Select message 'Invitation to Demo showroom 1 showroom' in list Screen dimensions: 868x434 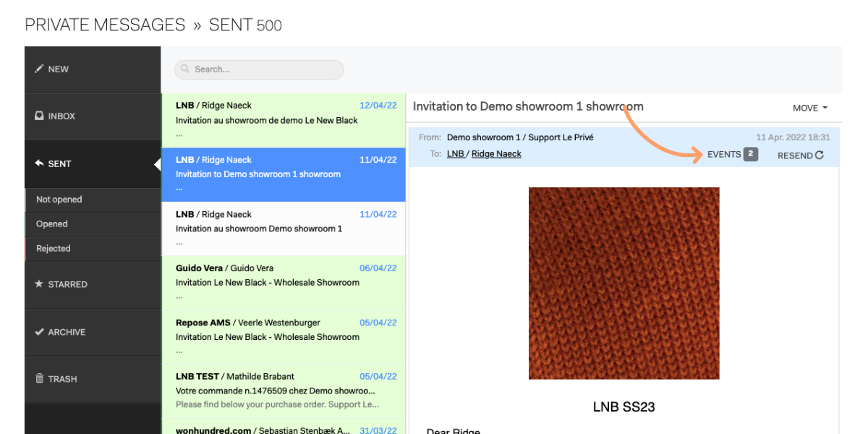[x=284, y=175]
